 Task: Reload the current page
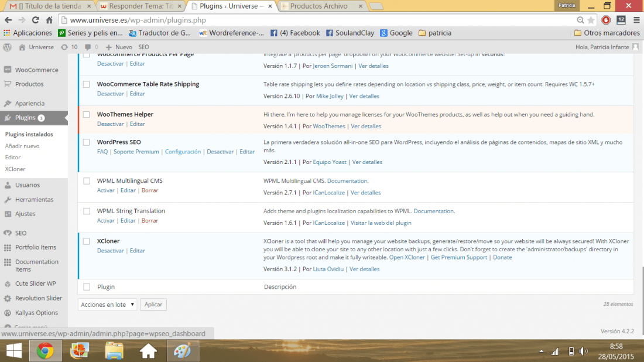click(x=36, y=20)
